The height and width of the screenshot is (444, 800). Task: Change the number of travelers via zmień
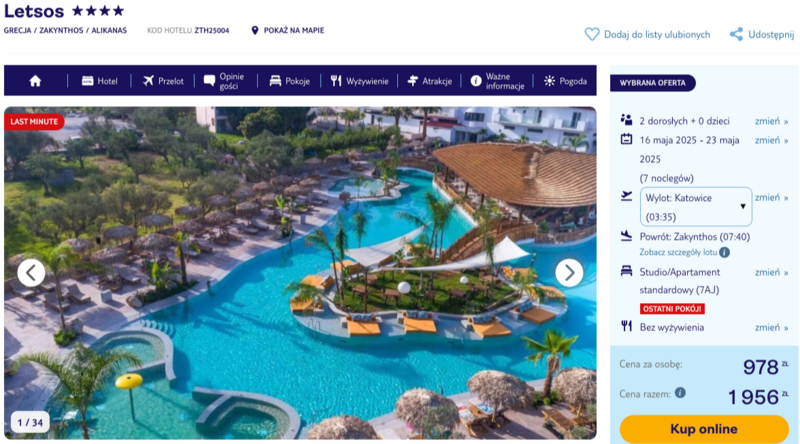[x=771, y=121]
